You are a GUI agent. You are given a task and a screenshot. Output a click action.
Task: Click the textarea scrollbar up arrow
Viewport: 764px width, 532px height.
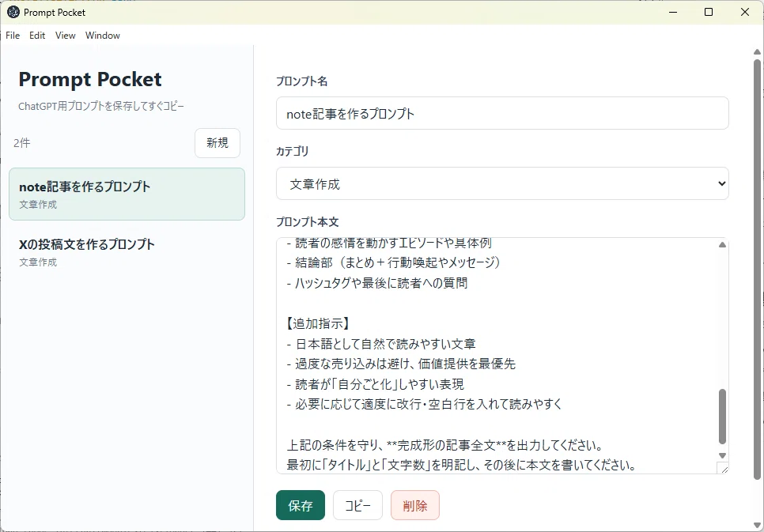723,244
